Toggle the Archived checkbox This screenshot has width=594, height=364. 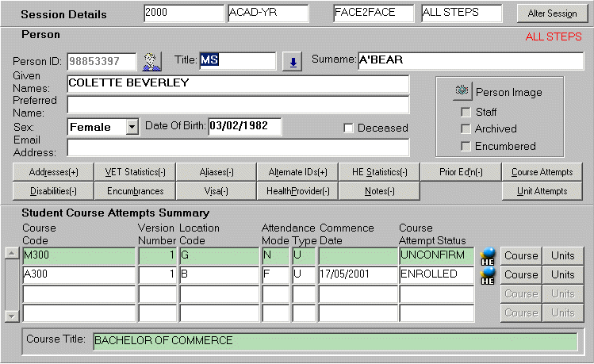point(466,128)
